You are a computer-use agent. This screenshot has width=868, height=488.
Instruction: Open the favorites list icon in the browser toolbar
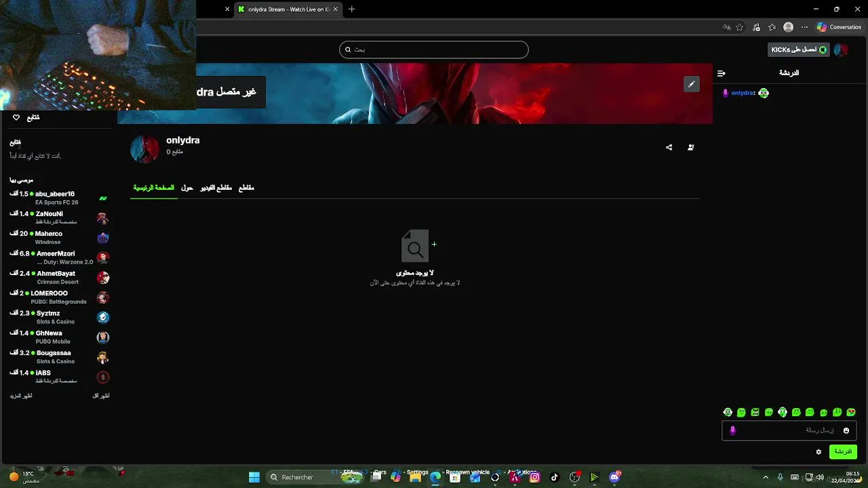pyautogui.click(x=772, y=27)
